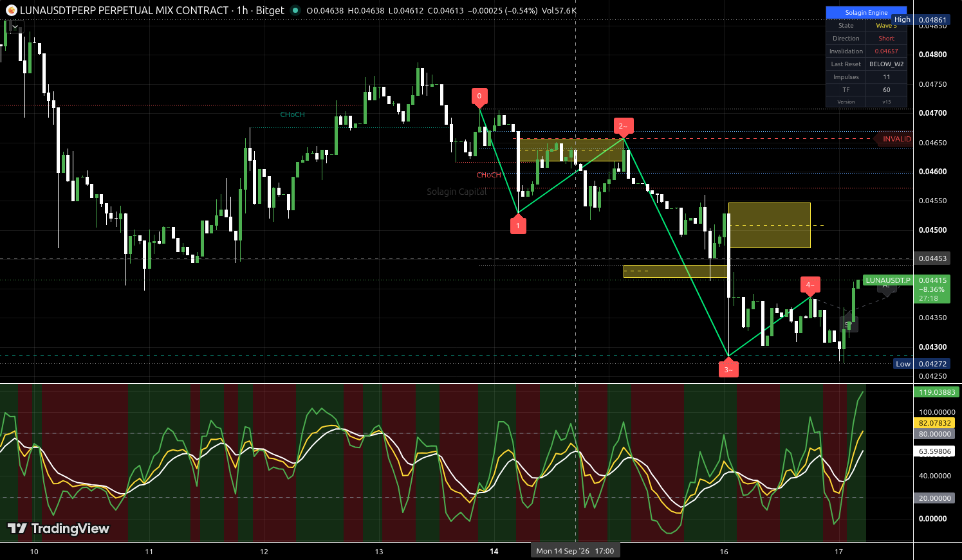The image size is (962, 560).
Task: Select wave marker 0
Action: [x=479, y=96]
